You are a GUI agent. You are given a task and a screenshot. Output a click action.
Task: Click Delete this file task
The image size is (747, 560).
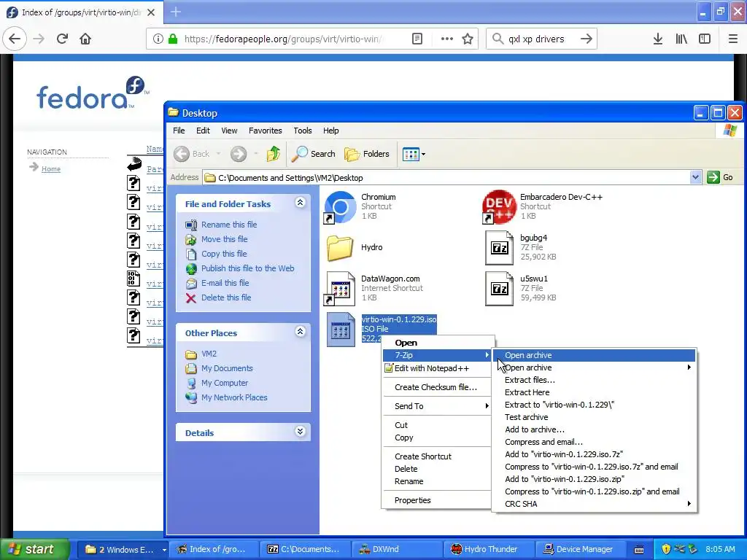(x=226, y=297)
